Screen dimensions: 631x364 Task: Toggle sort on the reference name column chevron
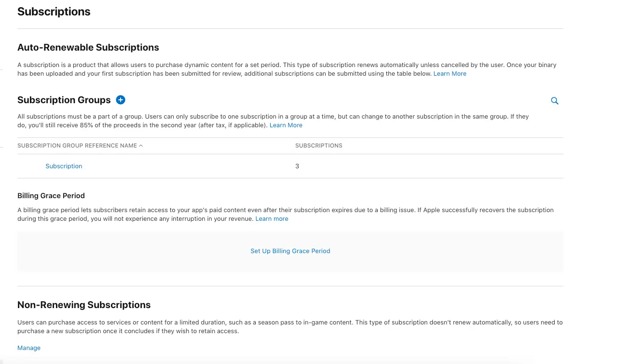[141, 146]
